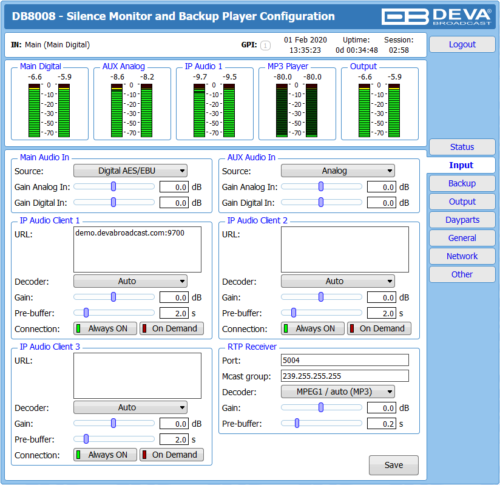
Task: Open IP Audio Client 1 Decoder dropdown
Action: (130, 281)
